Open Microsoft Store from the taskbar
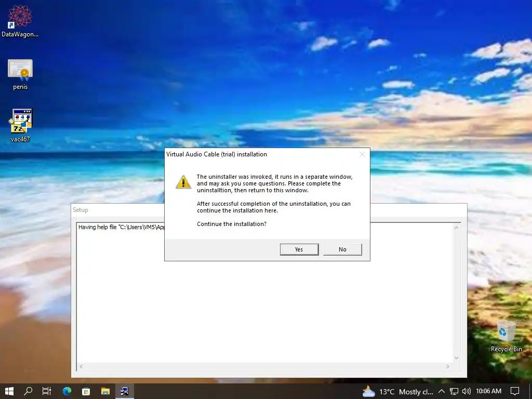This screenshot has height=399, width=532. (x=86, y=391)
